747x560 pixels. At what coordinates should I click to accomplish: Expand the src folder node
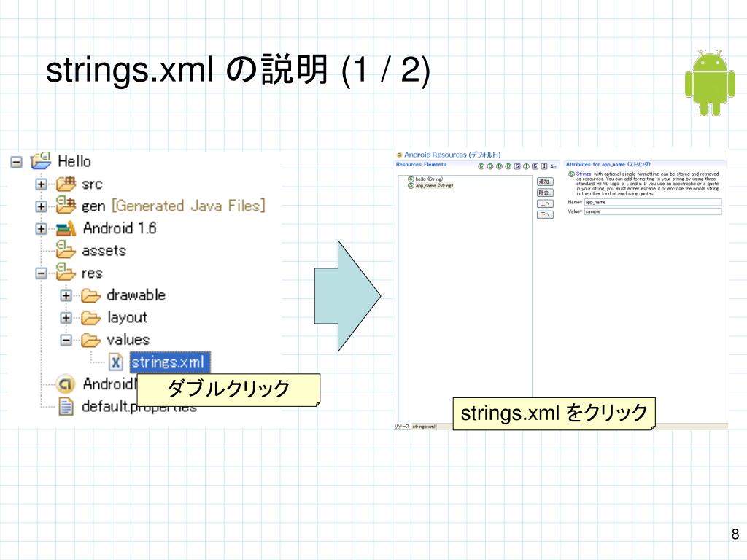41,184
